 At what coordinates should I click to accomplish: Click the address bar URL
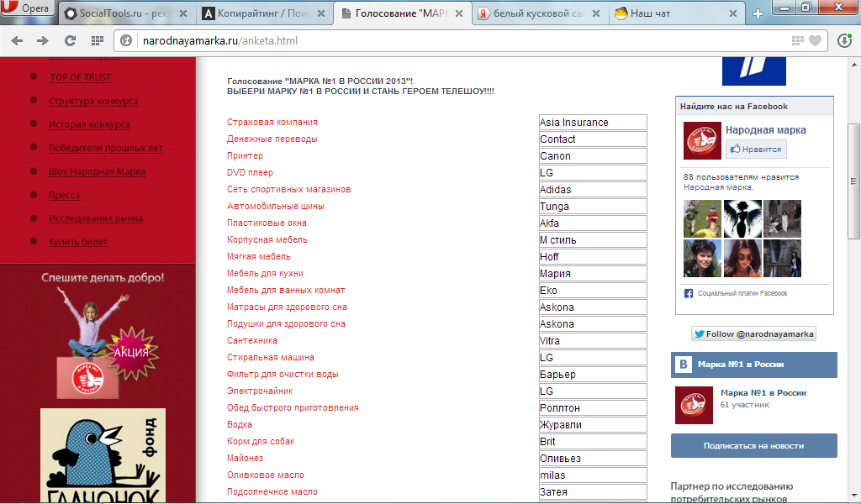point(220,40)
